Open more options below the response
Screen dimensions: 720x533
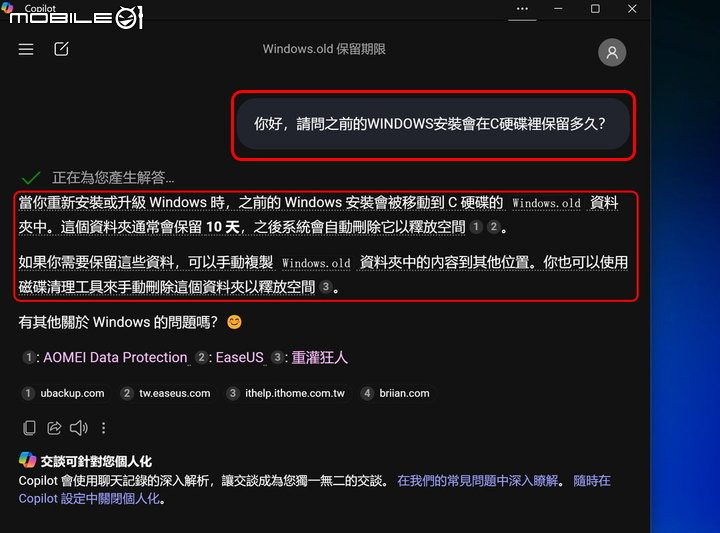click(x=103, y=428)
